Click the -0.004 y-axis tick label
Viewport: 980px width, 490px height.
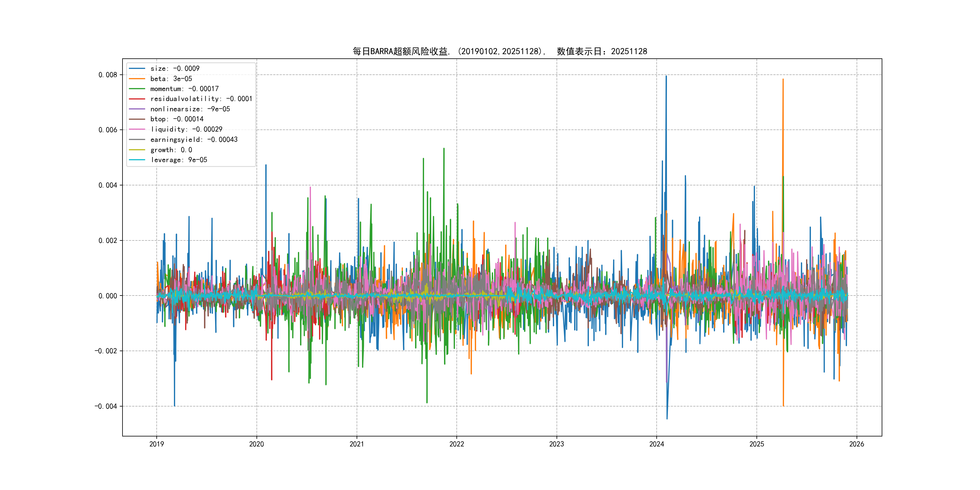(106, 406)
